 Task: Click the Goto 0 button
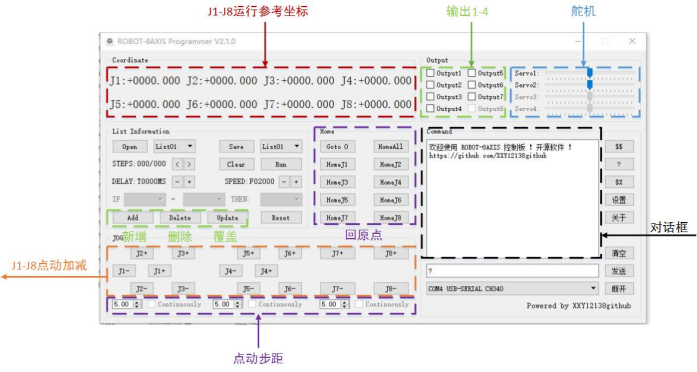[337, 147]
